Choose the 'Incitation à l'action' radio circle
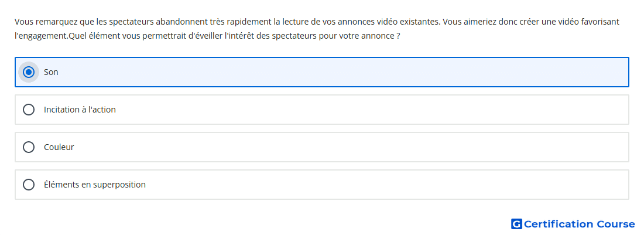 [x=28, y=110]
